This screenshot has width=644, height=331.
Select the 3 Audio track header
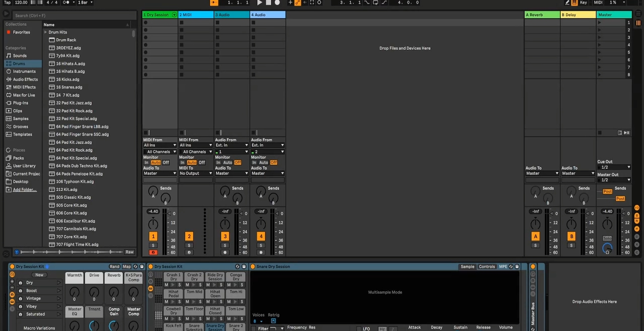click(x=231, y=15)
